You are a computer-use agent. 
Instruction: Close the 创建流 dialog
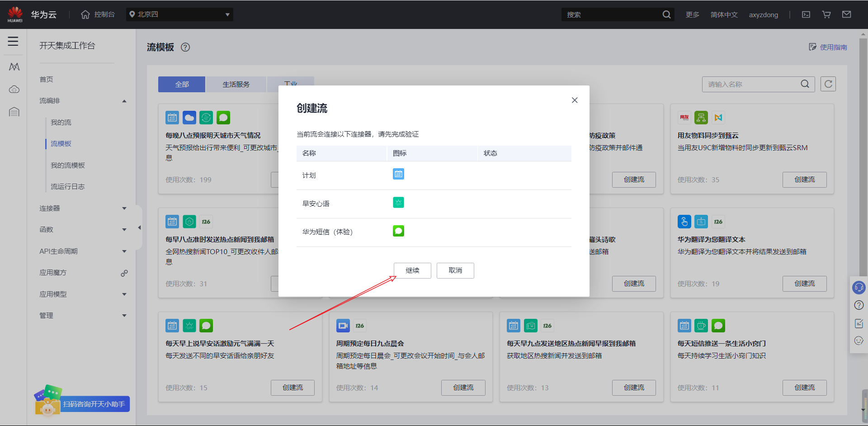pos(575,100)
